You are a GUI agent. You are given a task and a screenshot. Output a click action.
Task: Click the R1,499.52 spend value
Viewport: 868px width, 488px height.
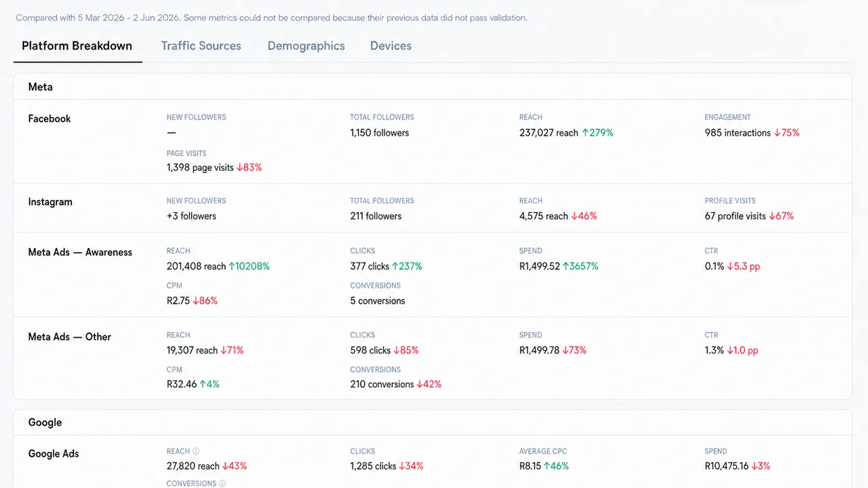(x=540, y=266)
